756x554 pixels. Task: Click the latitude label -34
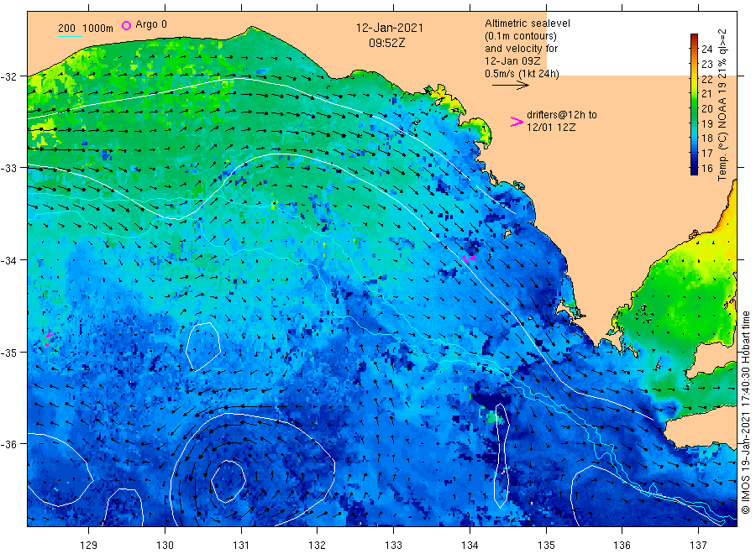8,260
